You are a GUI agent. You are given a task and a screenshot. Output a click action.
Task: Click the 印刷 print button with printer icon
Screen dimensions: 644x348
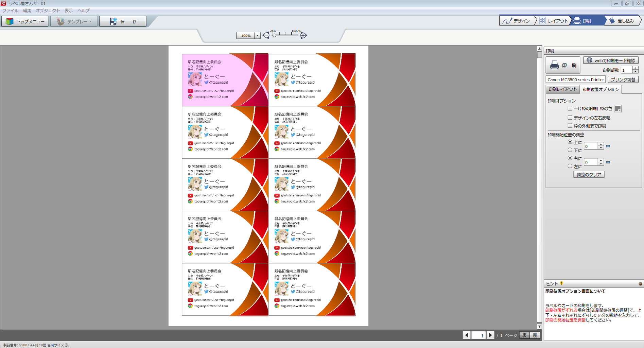click(563, 65)
